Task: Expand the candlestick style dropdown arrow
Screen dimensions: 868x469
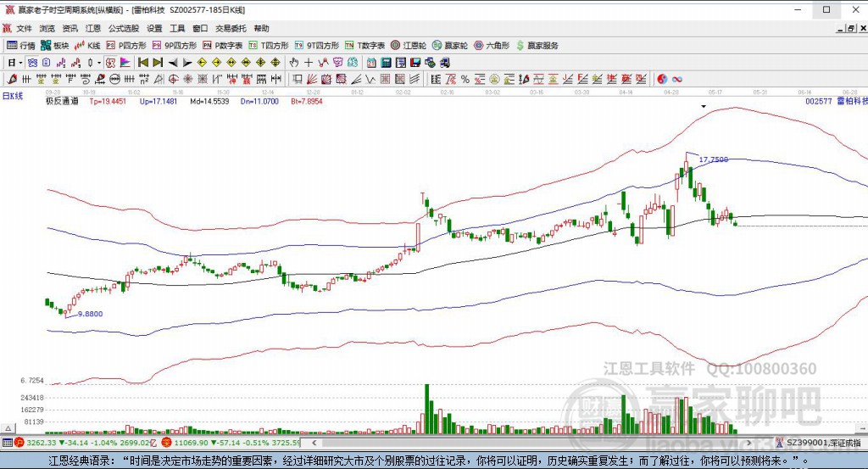Action: [98, 63]
